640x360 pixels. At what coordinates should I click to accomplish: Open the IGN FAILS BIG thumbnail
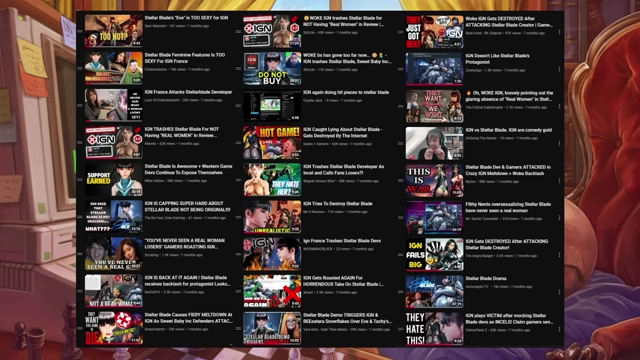[434, 255]
